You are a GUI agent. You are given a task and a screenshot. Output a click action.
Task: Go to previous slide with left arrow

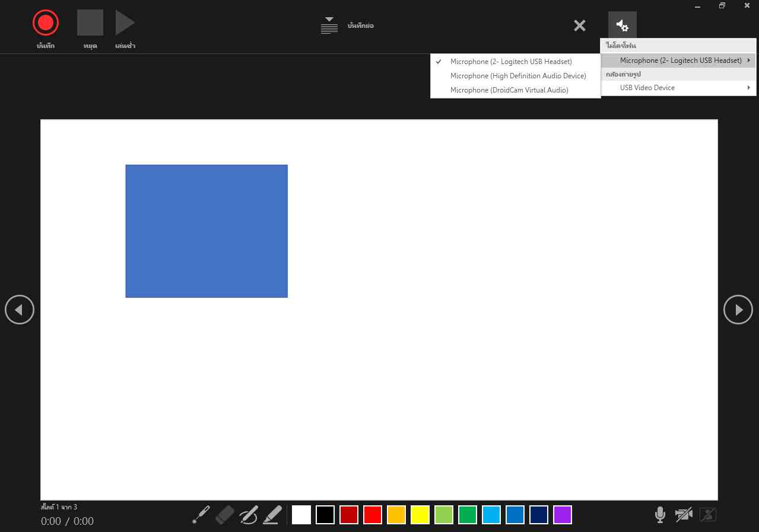click(20, 310)
